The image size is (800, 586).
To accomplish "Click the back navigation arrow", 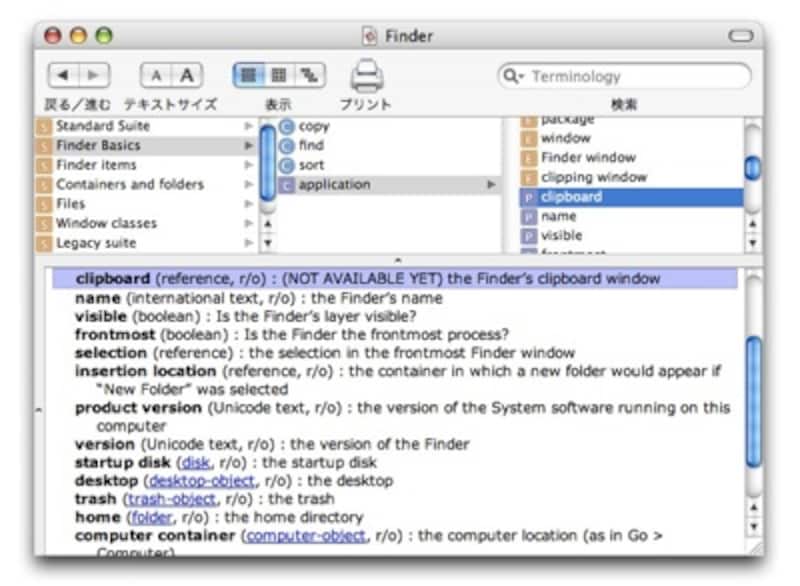I will [64, 75].
